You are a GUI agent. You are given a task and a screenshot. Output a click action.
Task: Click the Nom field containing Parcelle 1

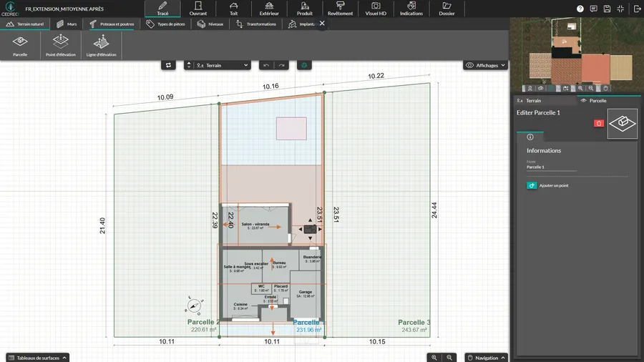tap(551, 167)
